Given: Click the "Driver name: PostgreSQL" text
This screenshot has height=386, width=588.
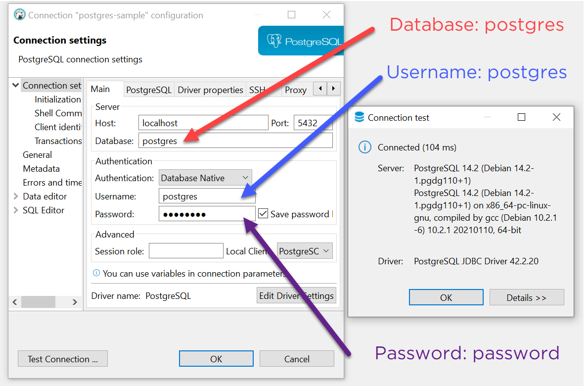Looking at the screenshot, I should pos(141,296).
